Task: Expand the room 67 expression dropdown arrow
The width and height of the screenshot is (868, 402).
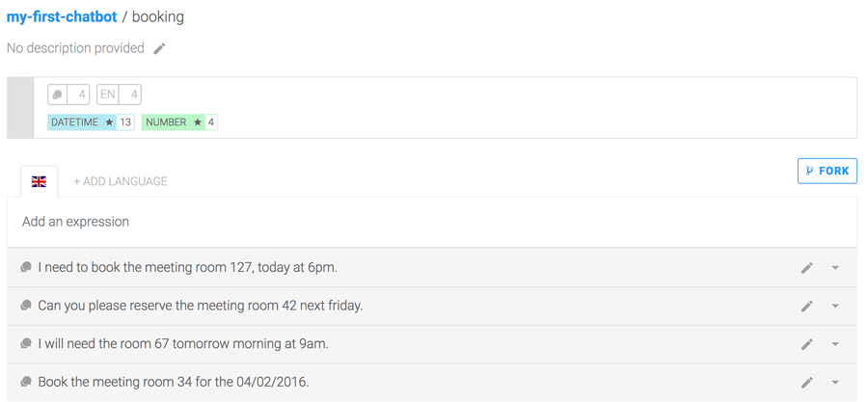Action: pyautogui.click(x=835, y=344)
